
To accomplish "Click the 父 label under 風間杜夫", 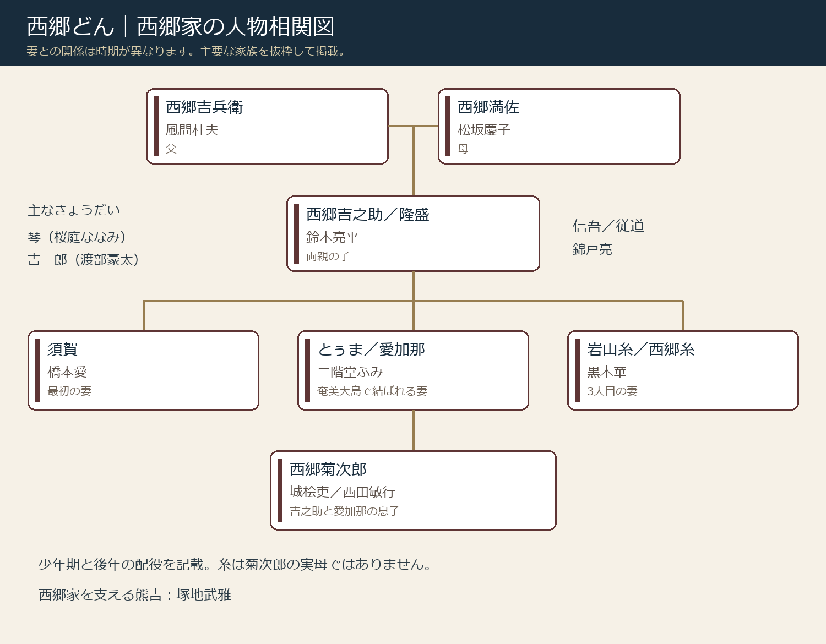I will 171,149.
